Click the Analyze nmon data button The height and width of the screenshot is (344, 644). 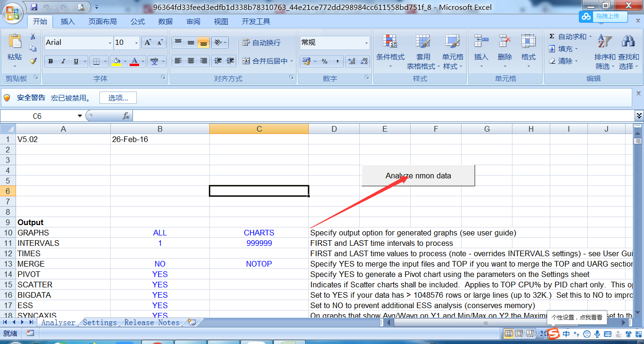click(418, 176)
